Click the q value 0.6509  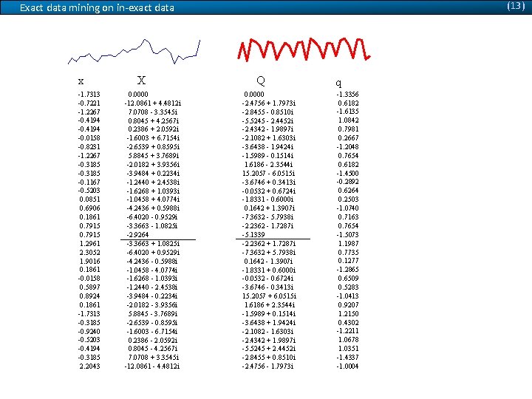[x=348, y=279]
